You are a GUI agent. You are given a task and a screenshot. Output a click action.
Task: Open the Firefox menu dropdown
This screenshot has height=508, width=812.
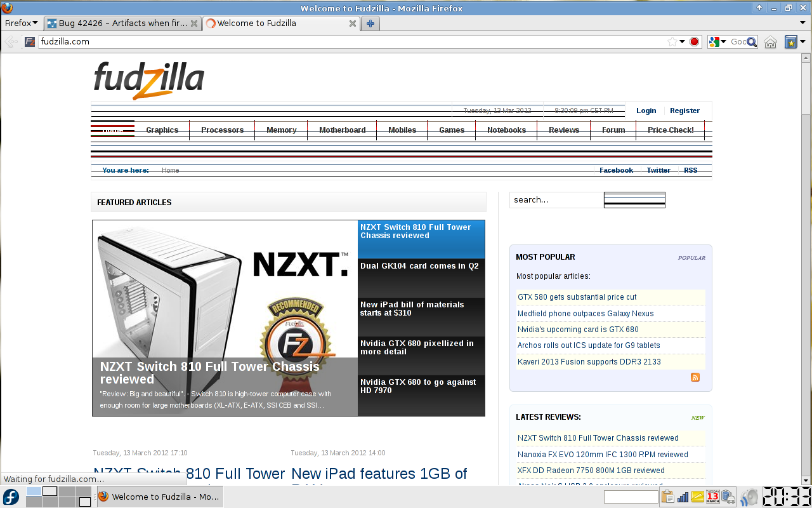tap(22, 23)
